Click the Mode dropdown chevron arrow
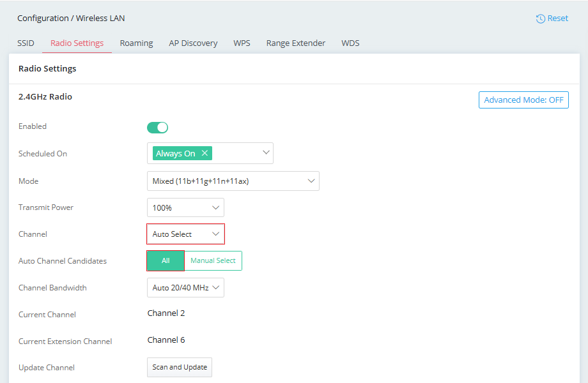This screenshot has width=588, height=383. [311, 181]
